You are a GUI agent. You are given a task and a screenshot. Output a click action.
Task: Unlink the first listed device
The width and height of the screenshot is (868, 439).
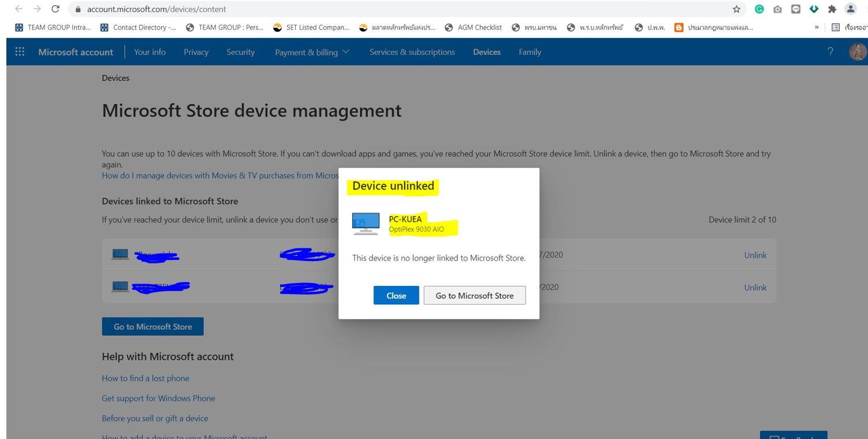(755, 255)
